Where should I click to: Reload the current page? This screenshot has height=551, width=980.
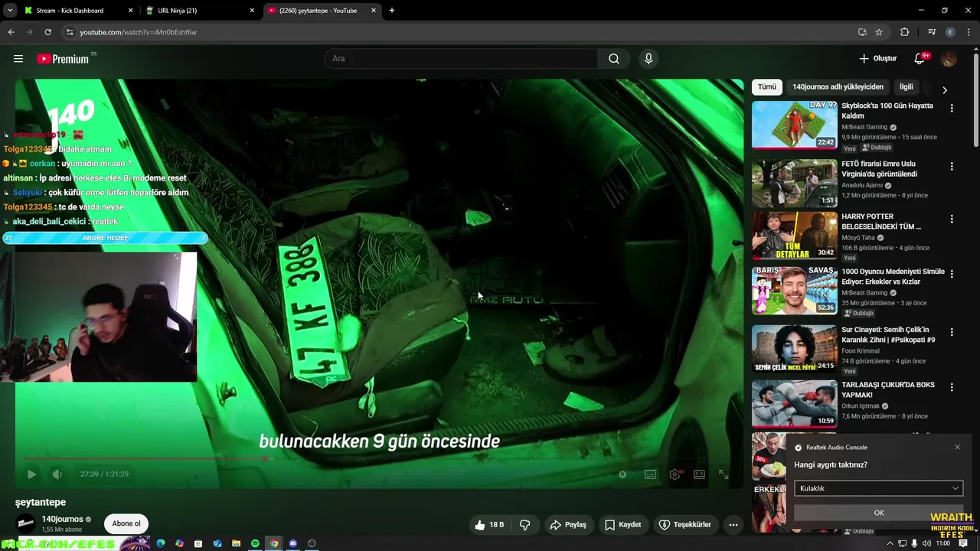[x=47, y=32]
